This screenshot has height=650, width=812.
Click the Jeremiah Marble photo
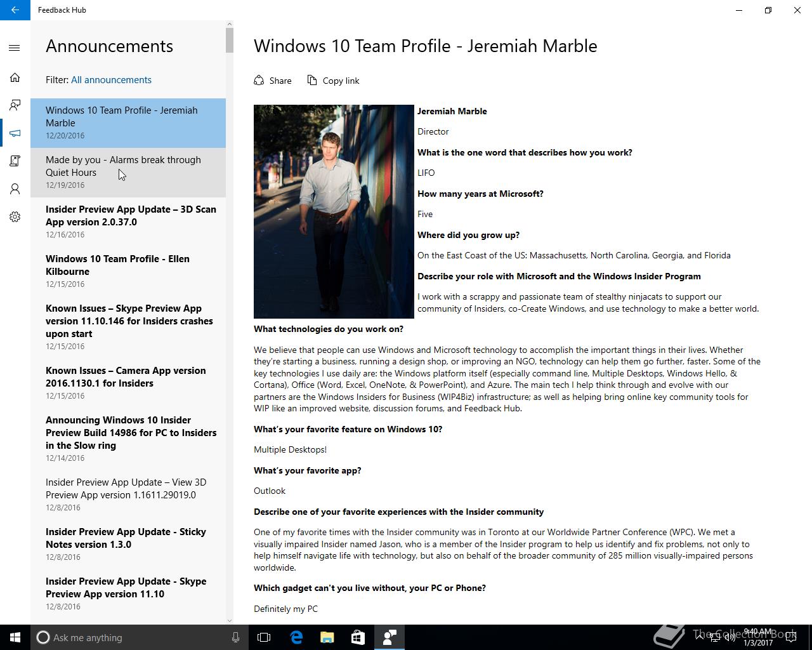[334, 211]
